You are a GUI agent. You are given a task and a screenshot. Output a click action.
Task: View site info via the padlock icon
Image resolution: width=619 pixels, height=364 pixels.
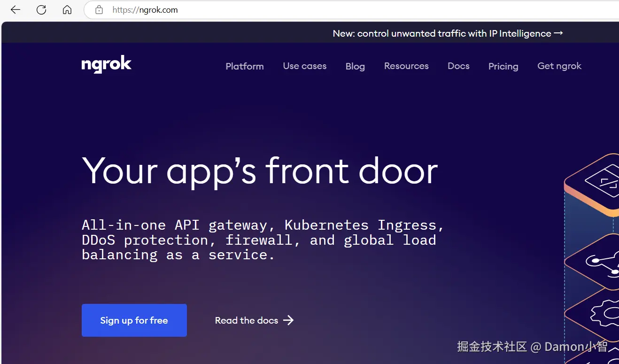tap(99, 10)
